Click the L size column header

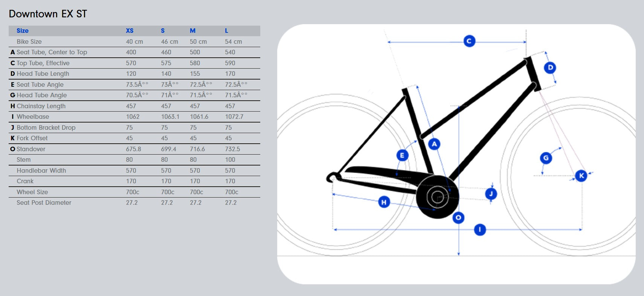coord(226,31)
